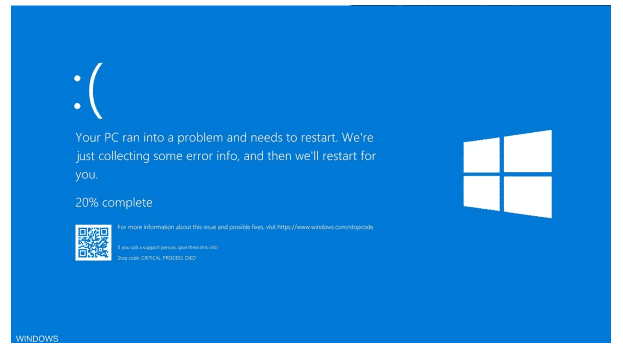Click the large Windows logo
The image size is (623, 364).
pyautogui.click(x=507, y=174)
